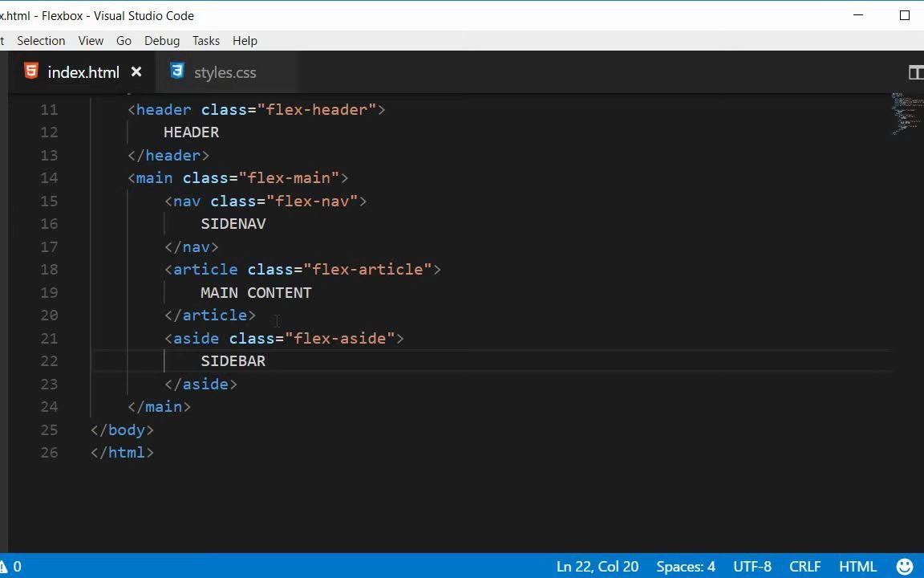This screenshot has width=924, height=578.
Task: Click the HTML5 icon on index.html tab
Action: pos(31,71)
